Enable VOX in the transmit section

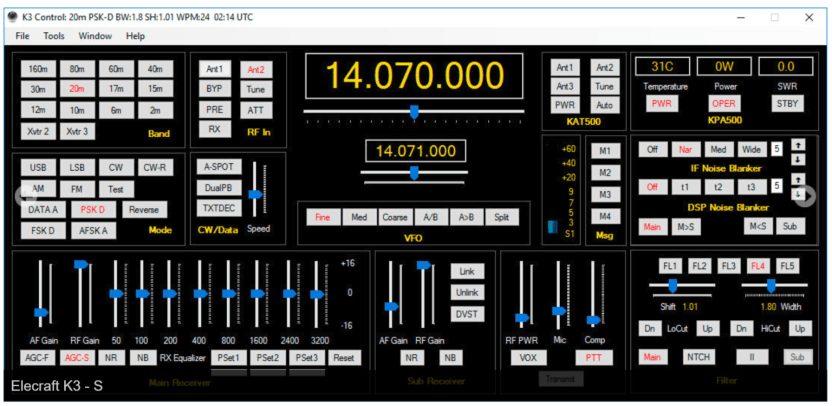click(x=525, y=357)
